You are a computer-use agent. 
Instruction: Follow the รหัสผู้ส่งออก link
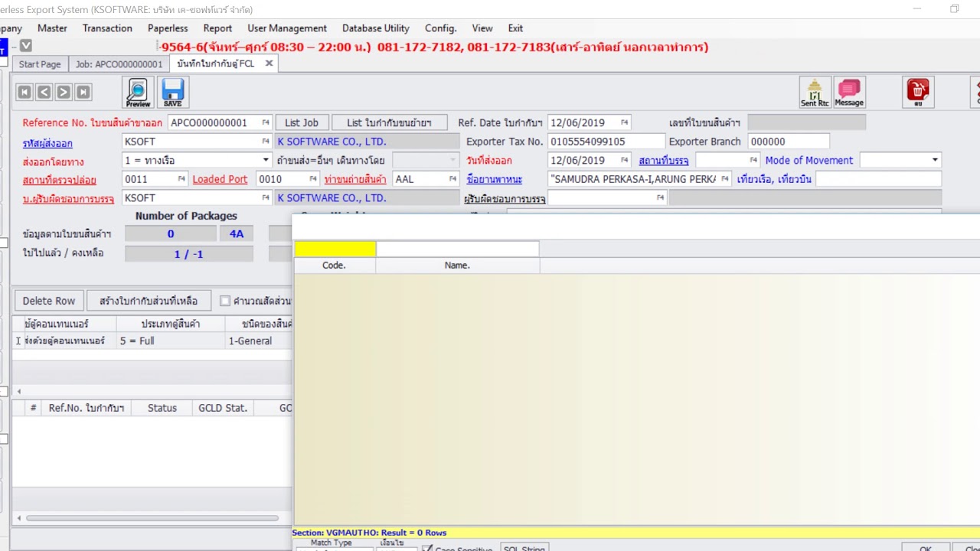pyautogui.click(x=47, y=143)
